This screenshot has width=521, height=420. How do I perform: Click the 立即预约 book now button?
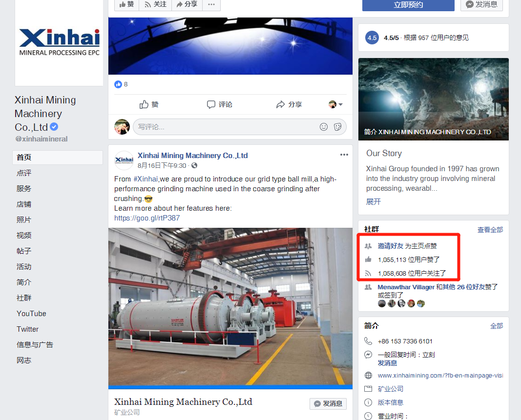[x=408, y=5]
